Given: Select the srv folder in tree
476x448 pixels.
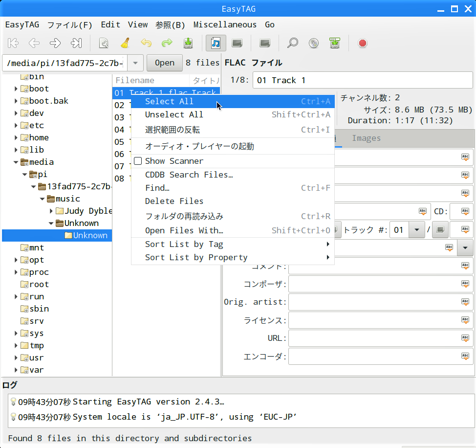Looking at the screenshot, I should click(37, 321).
